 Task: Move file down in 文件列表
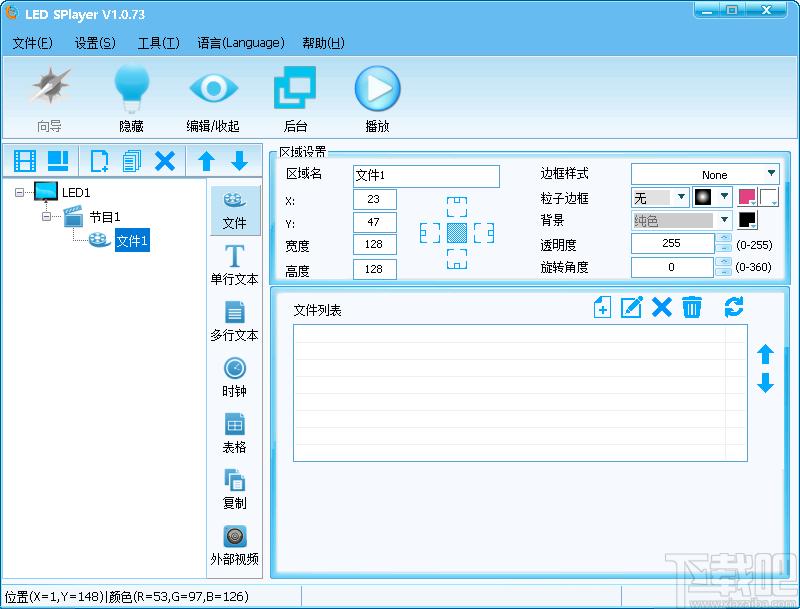pos(765,383)
